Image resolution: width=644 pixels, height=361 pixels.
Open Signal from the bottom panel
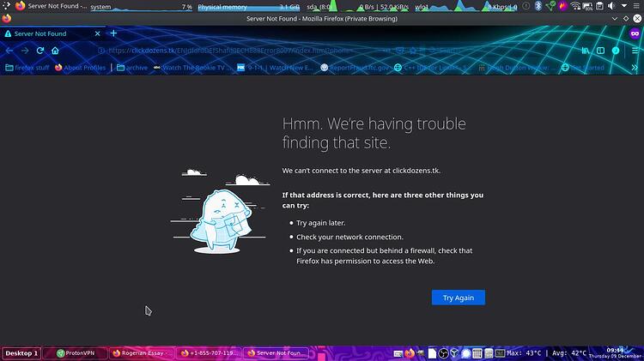(x=466, y=353)
